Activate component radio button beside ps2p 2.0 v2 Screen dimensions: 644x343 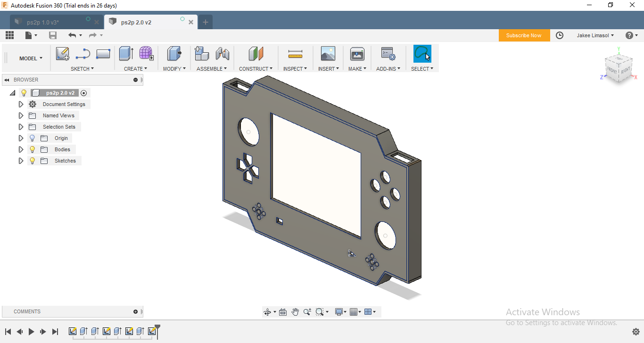(x=84, y=93)
